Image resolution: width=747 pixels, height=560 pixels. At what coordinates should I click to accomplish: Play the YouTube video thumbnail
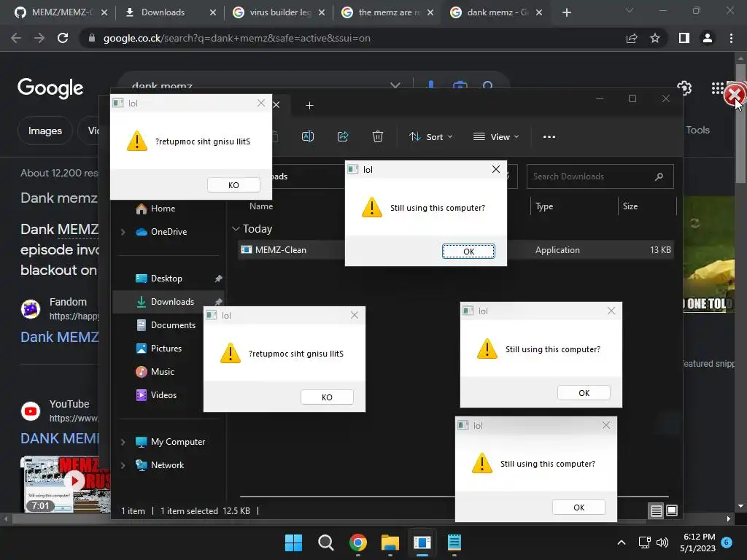(x=74, y=481)
